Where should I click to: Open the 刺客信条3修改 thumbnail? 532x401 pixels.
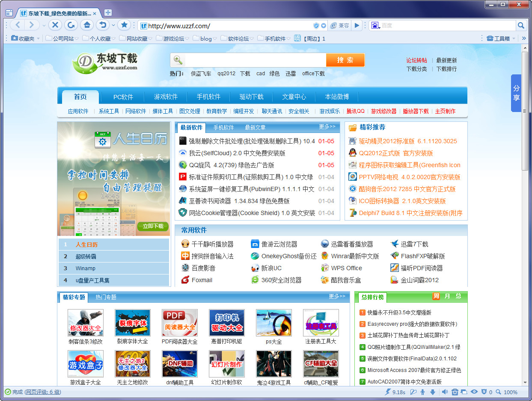85,323
